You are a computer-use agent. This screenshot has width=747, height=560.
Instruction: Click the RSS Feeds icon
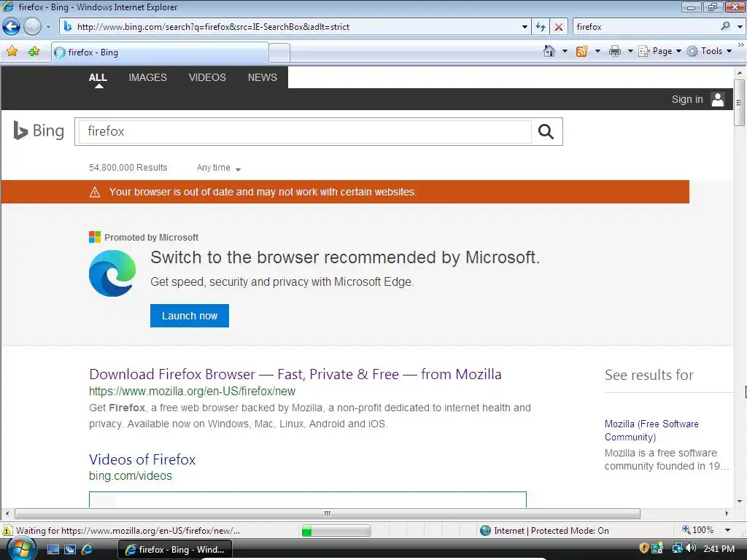coord(581,51)
